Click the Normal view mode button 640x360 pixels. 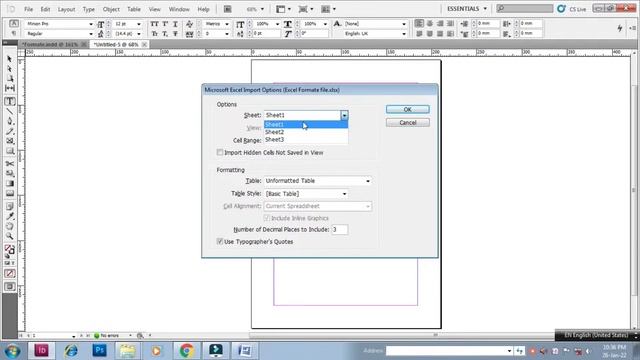(10, 287)
